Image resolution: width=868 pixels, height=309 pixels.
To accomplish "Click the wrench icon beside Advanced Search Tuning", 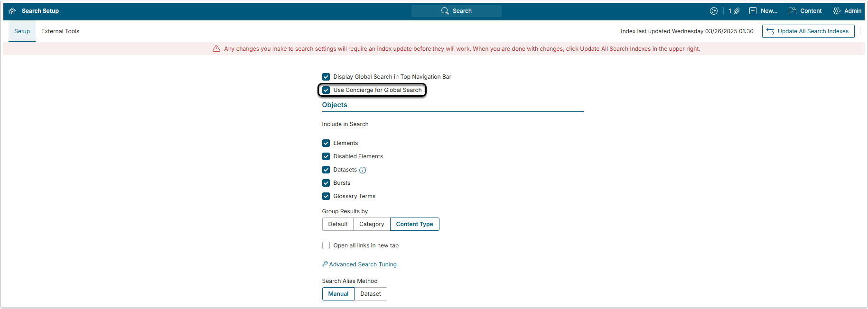I will 325,264.
